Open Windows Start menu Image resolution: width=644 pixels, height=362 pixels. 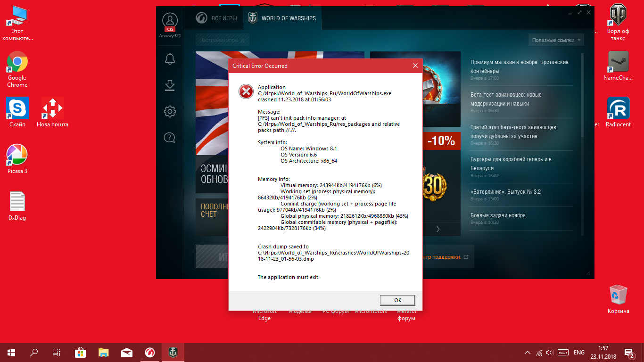tap(11, 352)
